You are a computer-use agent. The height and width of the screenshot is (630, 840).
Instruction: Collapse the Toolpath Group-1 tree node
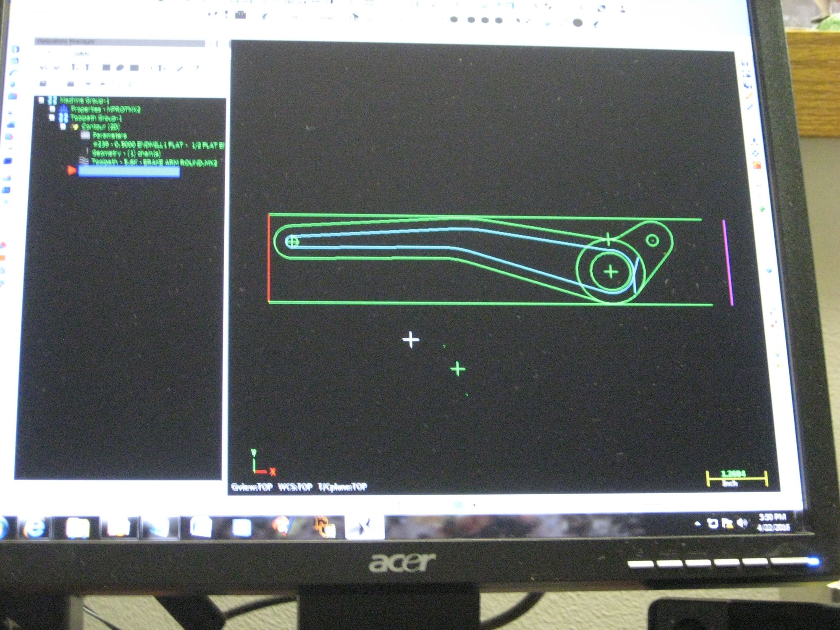tap(52, 118)
